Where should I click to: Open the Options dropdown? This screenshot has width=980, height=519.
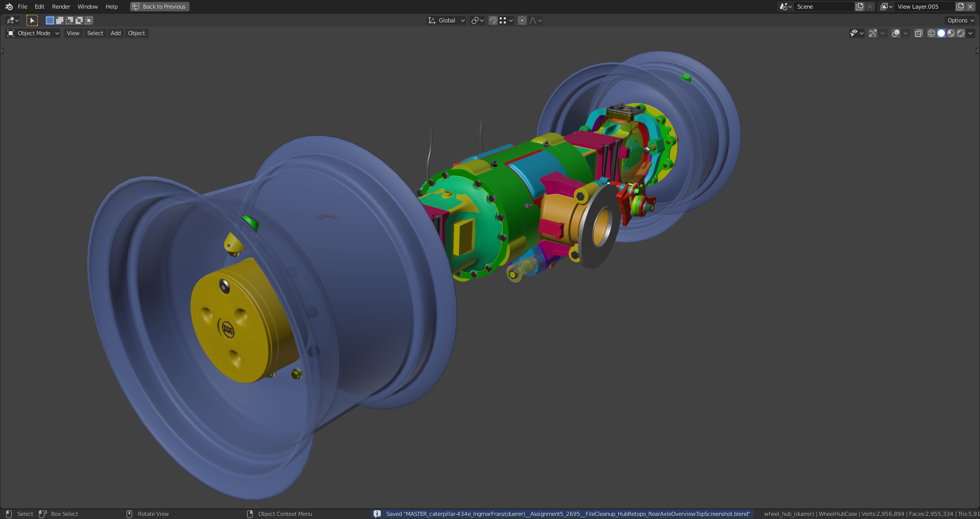[960, 20]
